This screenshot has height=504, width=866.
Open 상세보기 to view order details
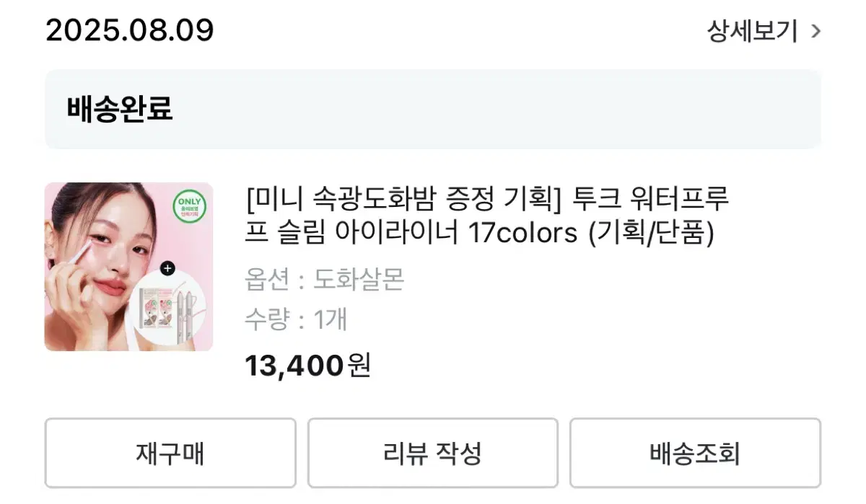[x=751, y=31]
